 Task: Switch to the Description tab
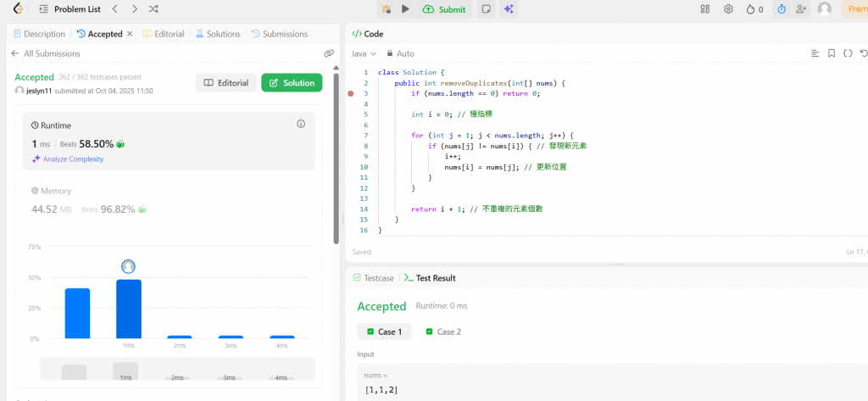[x=39, y=34]
